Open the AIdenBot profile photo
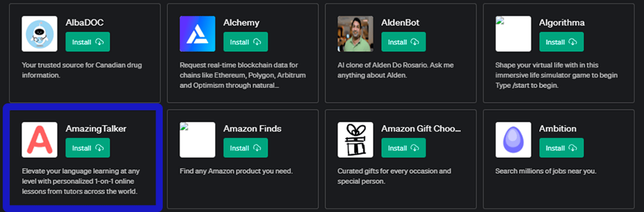Screen dimensions: 644x212 pyautogui.click(x=355, y=34)
